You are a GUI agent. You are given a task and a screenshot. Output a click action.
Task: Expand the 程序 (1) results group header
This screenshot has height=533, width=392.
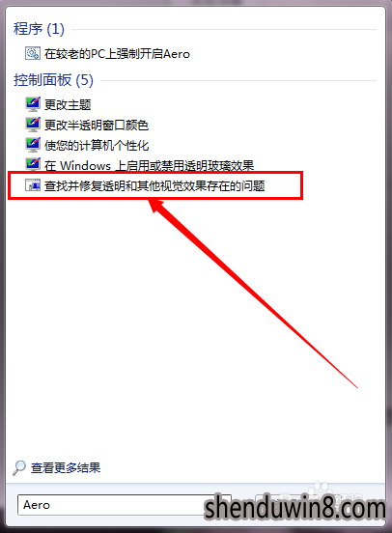39,29
